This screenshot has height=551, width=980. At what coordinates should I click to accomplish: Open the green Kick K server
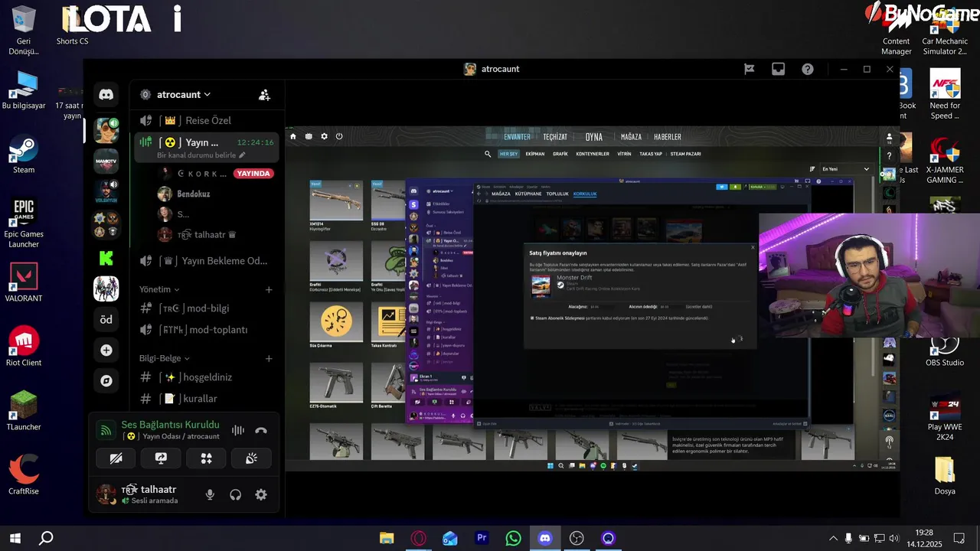pyautogui.click(x=106, y=258)
